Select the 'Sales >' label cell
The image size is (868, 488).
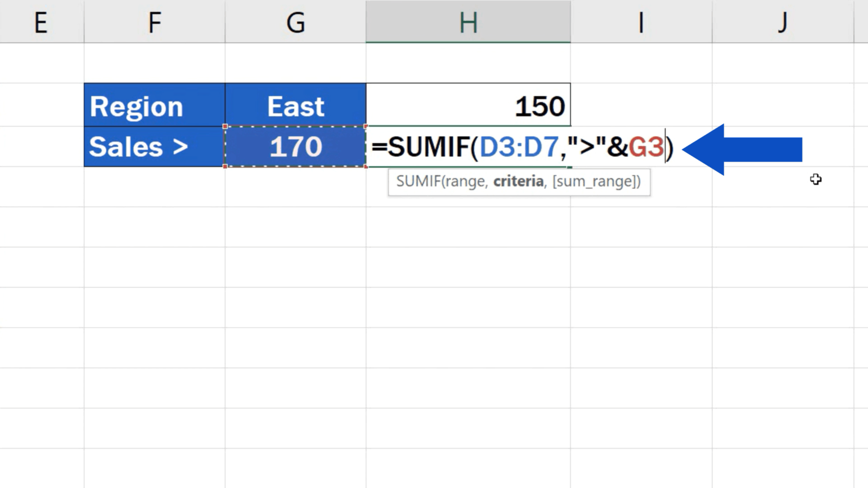tap(153, 146)
